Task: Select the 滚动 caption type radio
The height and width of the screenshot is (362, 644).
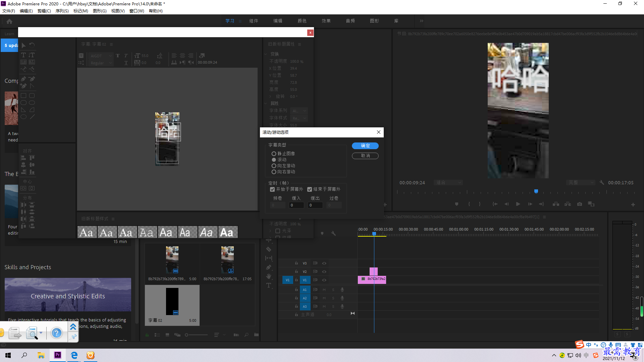Action: [274, 160]
